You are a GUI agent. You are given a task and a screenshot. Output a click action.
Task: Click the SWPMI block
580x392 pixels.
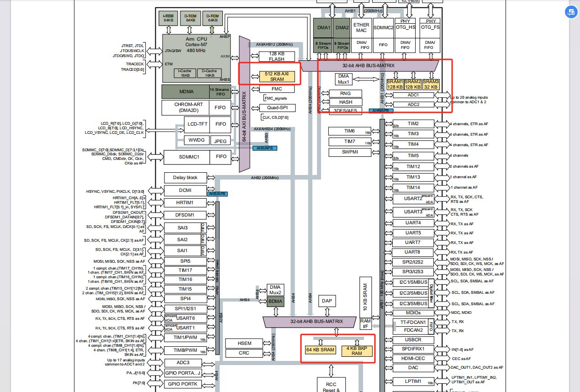click(x=350, y=152)
